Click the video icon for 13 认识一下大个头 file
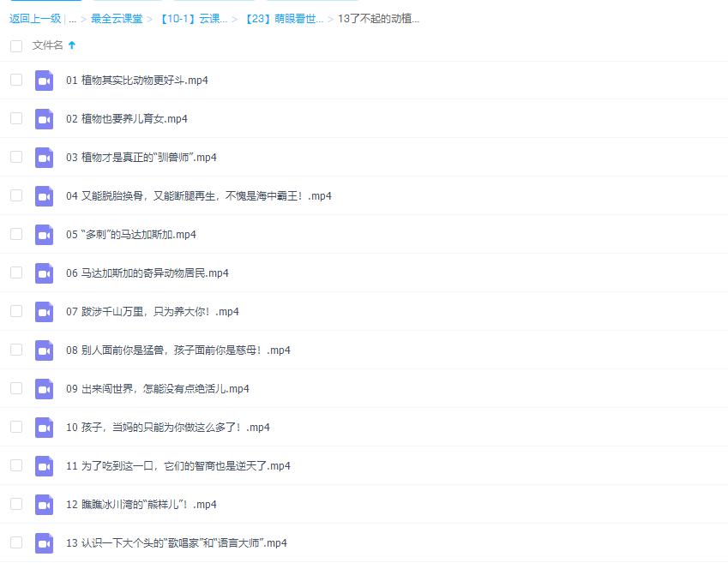728x563 pixels. click(x=44, y=542)
